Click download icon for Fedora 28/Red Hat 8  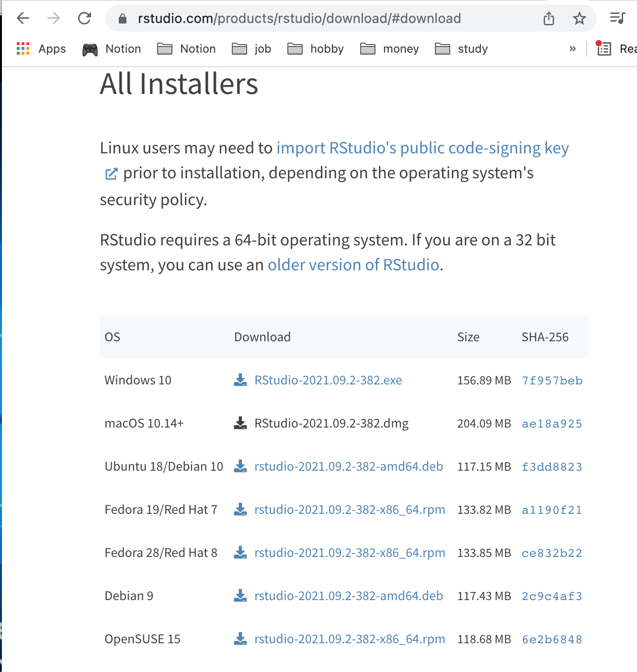pos(240,553)
